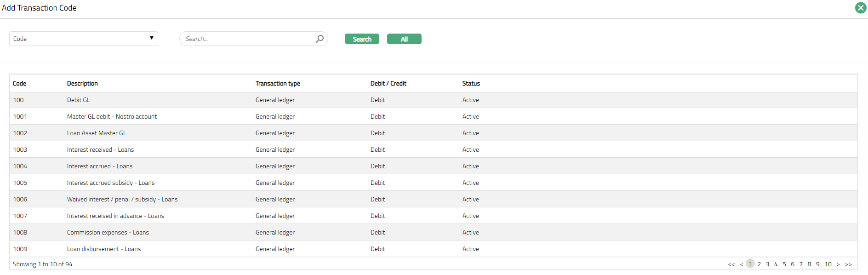Sort by the Transaction type column header
868x275 pixels.
(278, 83)
